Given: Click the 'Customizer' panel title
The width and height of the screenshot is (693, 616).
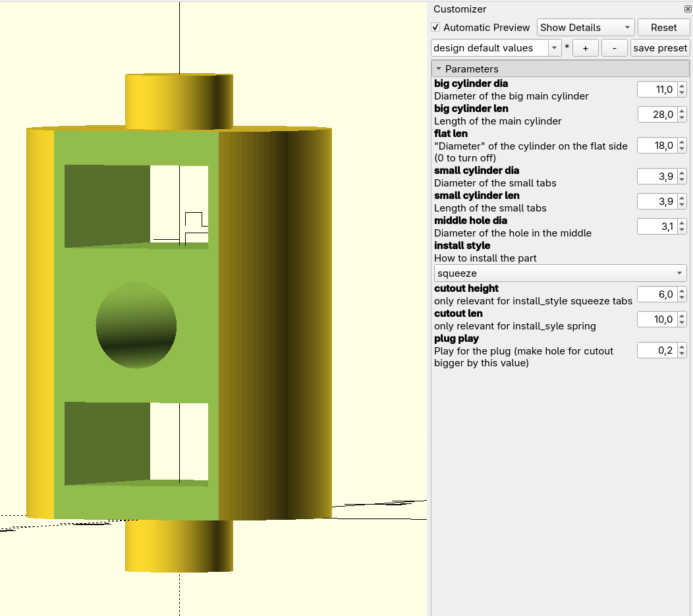Looking at the screenshot, I should point(460,9).
